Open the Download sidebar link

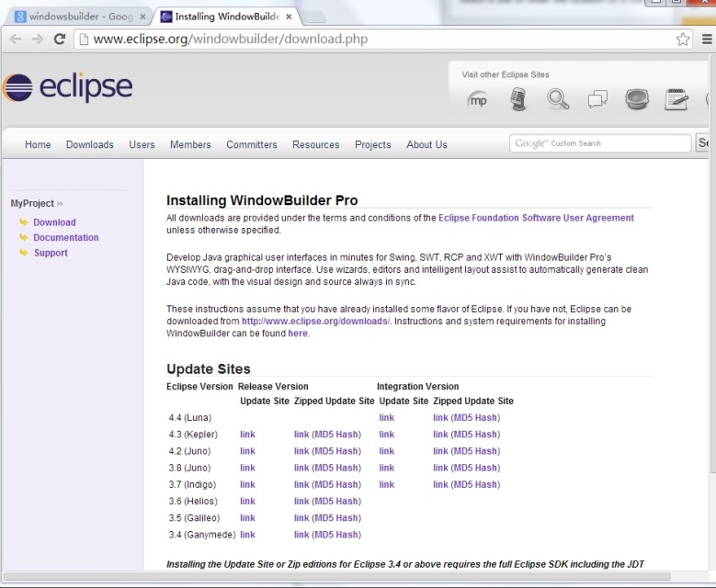point(54,222)
